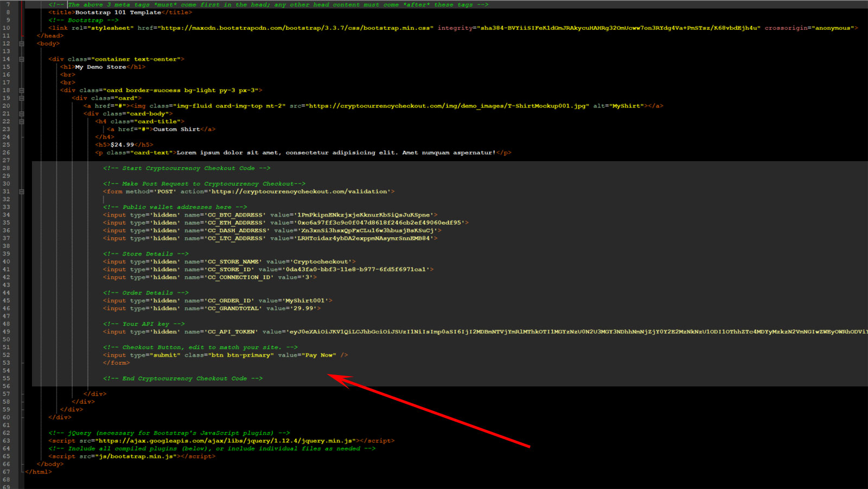Click the form action validation URL
The width and height of the screenshot is (868, 489).
299,192
